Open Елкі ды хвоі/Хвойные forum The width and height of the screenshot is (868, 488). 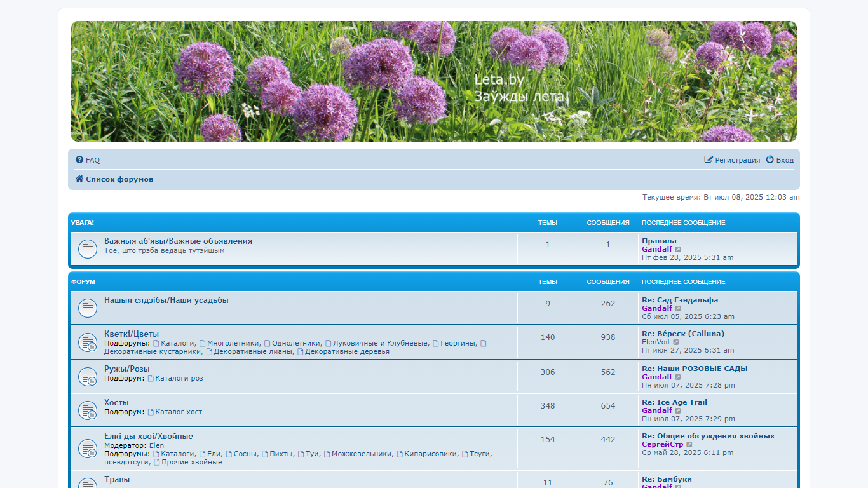point(149,437)
